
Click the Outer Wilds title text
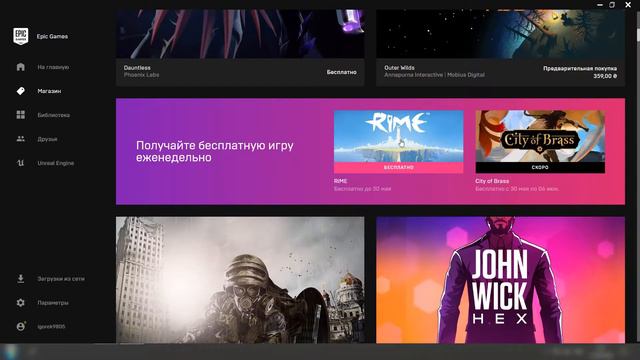tap(399, 68)
